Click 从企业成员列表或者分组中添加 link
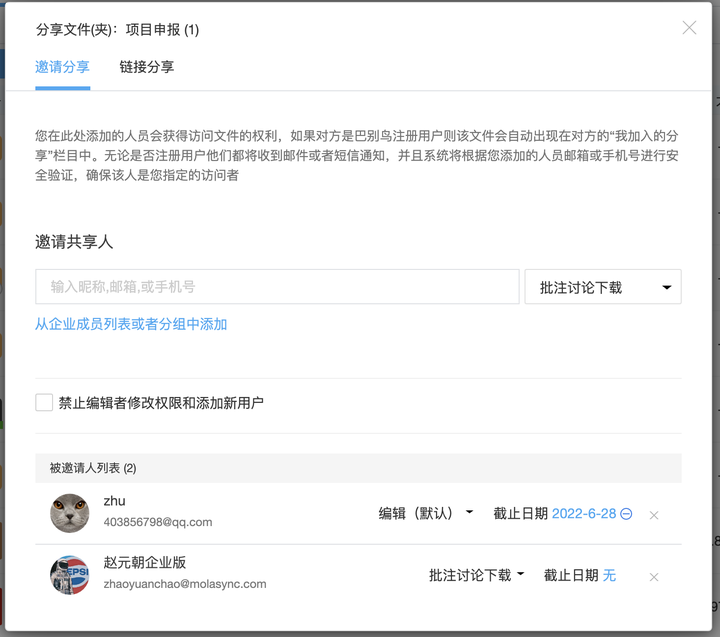720x637 pixels. (x=131, y=324)
